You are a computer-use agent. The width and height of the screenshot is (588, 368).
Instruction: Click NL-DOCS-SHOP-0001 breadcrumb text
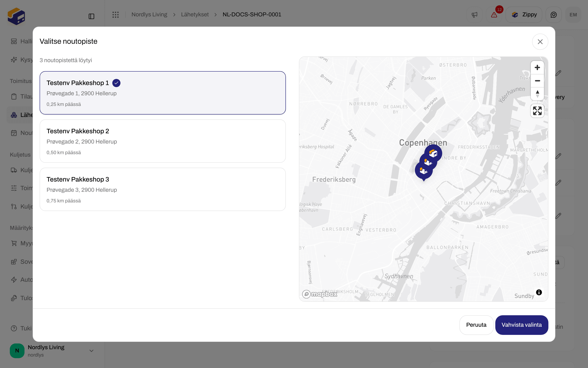252,15
